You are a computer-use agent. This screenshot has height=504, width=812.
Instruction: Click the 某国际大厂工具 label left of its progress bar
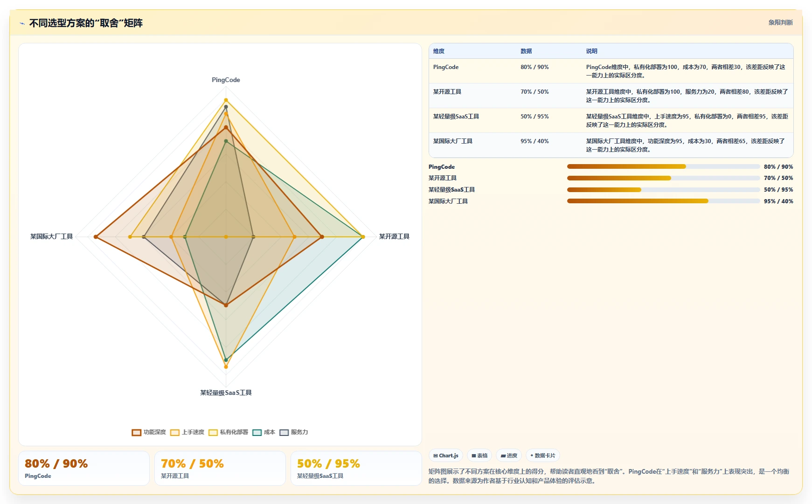448,201
